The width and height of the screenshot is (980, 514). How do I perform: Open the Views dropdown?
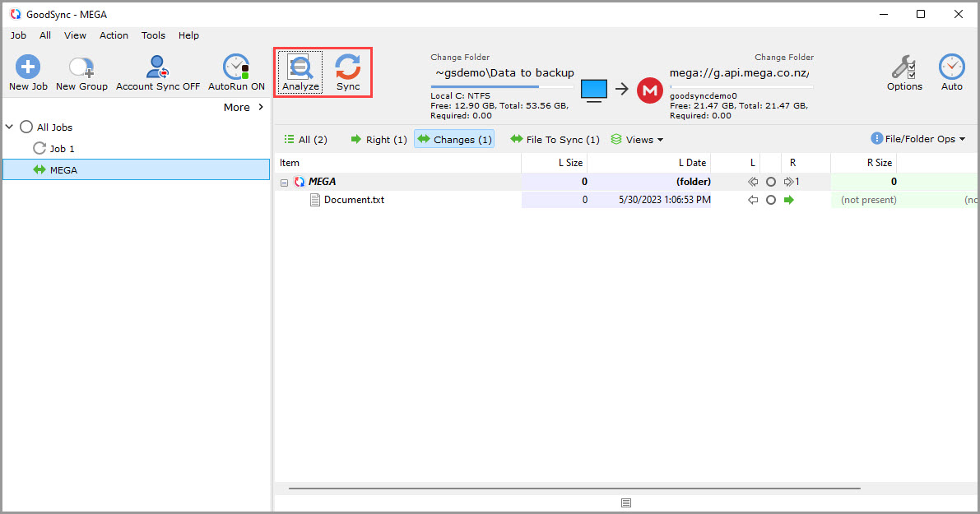[638, 139]
